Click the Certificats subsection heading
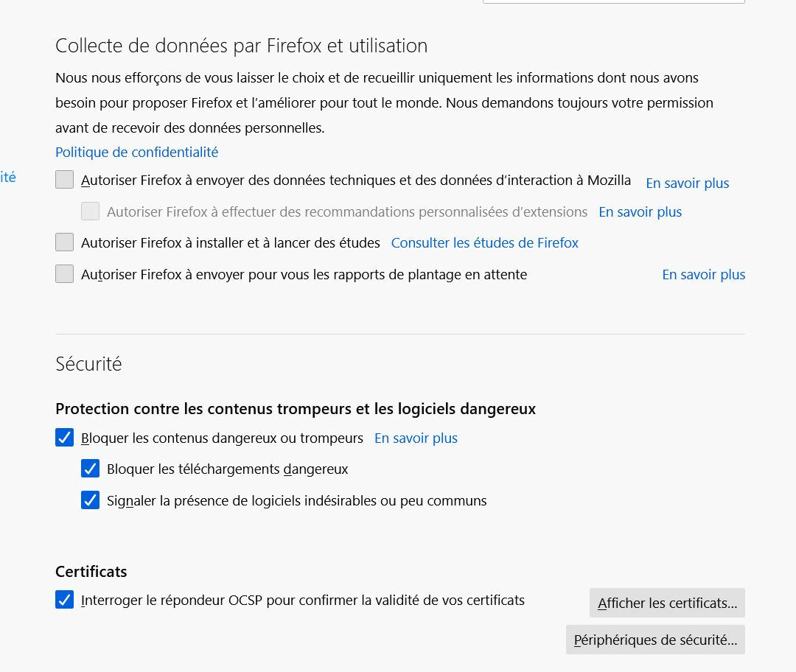Screen dimensions: 796x672 point(91,571)
